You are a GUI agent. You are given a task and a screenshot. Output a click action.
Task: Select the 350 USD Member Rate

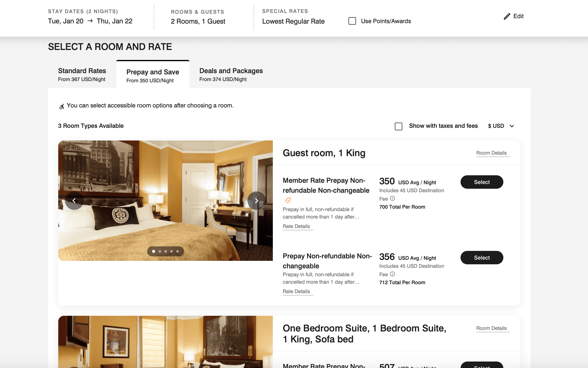click(482, 182)
